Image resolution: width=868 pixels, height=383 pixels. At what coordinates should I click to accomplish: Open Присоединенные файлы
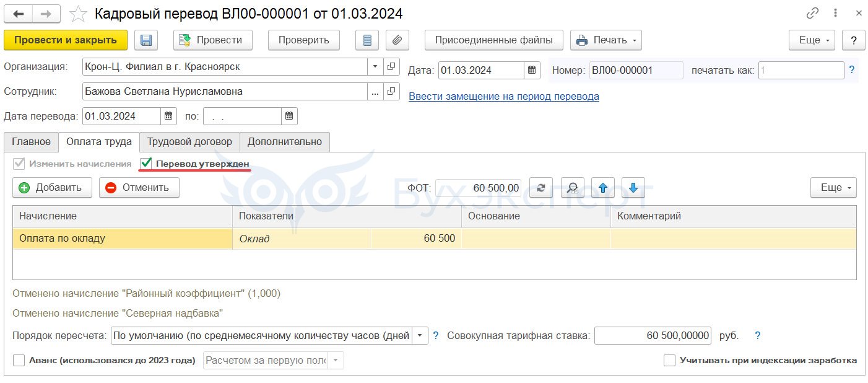pyautogui.click(x=494, y=40)
